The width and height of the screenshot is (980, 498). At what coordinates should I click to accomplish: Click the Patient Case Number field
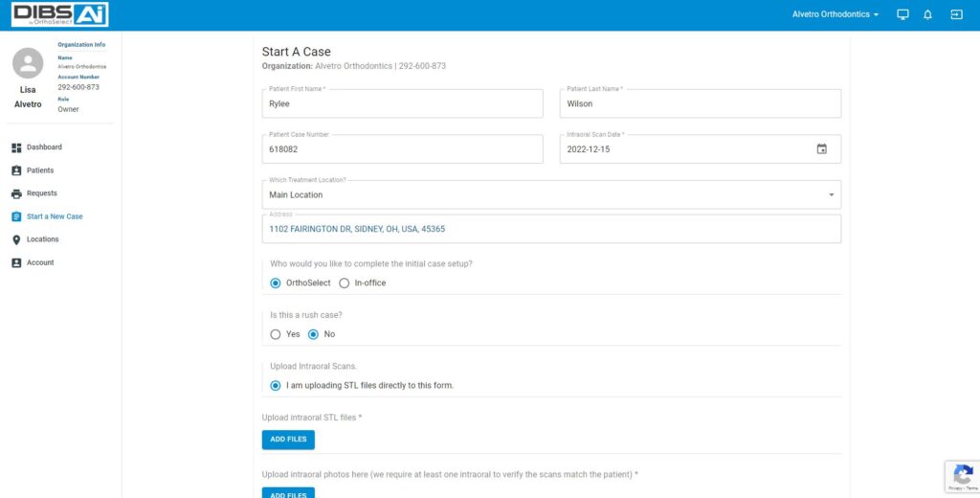click(402, 149)
